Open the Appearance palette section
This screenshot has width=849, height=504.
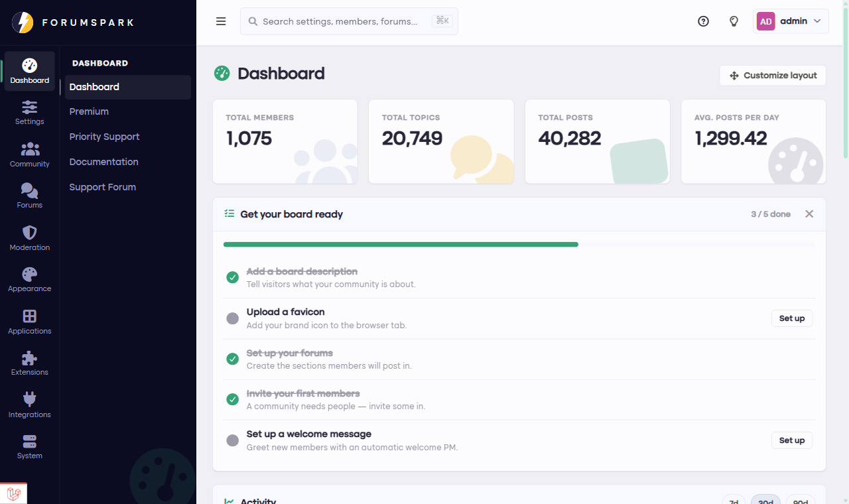click(30, 280)
